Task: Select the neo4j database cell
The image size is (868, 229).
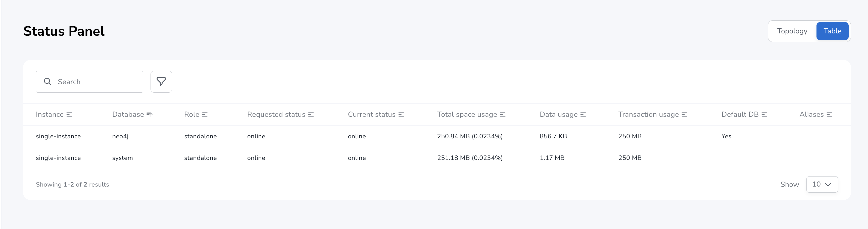Action: pos(120,136)
